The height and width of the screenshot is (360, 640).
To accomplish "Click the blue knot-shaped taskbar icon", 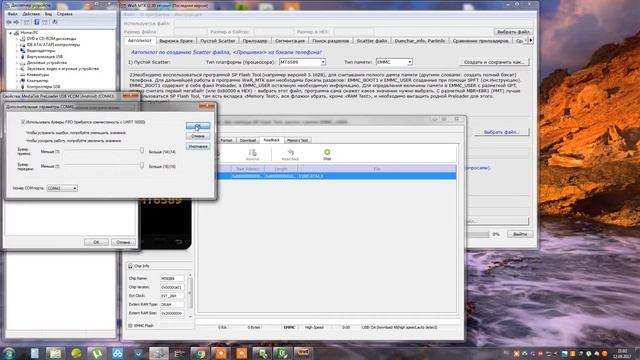I will click(x=118, y=353).
